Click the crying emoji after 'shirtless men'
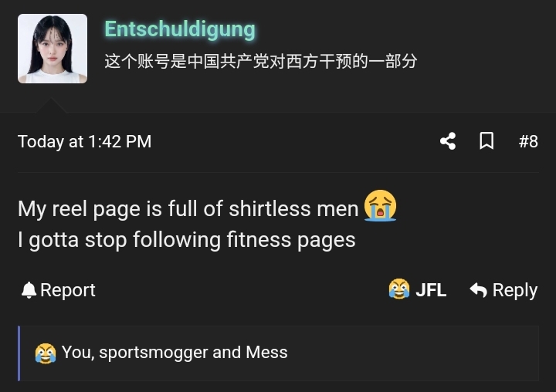The height and width of the screenshot is (392, 556). (380, 205)
